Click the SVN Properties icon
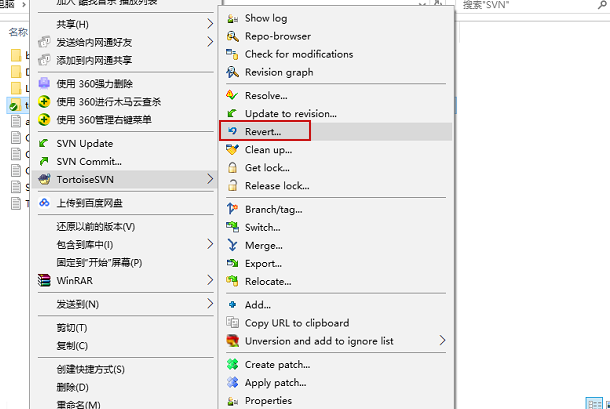 233,400
